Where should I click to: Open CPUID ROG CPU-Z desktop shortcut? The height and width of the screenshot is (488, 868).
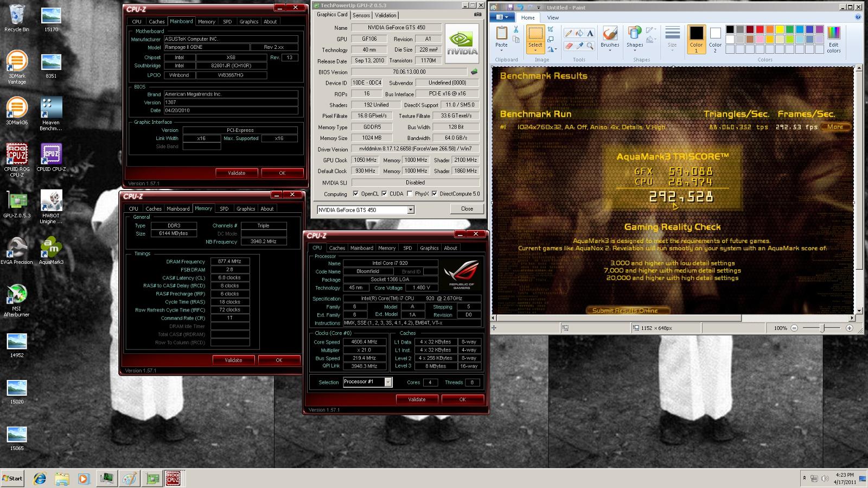pos(17,161)
